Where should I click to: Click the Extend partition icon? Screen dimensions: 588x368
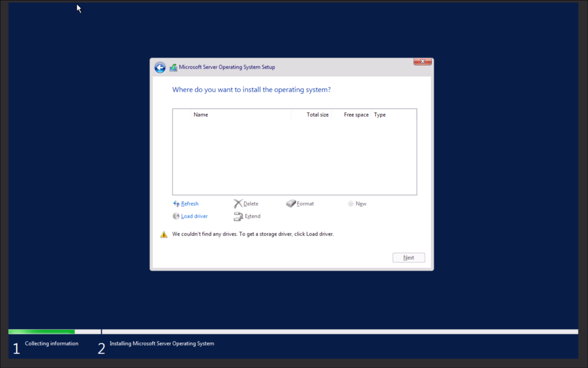pos(238,216)
